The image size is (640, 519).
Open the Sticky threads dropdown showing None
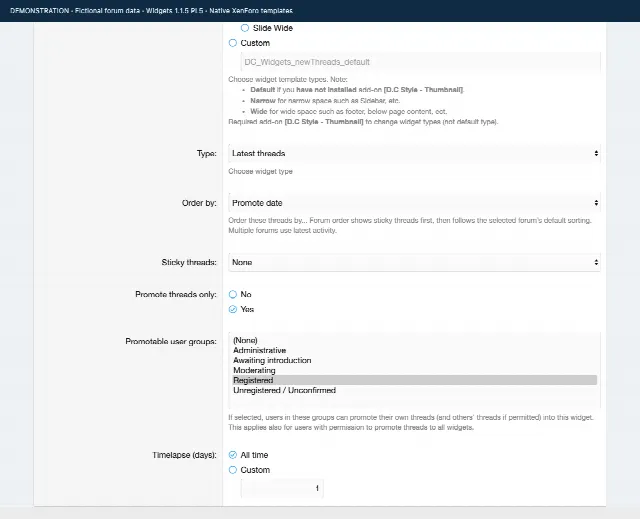pyautogui.click(x=414, y=262)
